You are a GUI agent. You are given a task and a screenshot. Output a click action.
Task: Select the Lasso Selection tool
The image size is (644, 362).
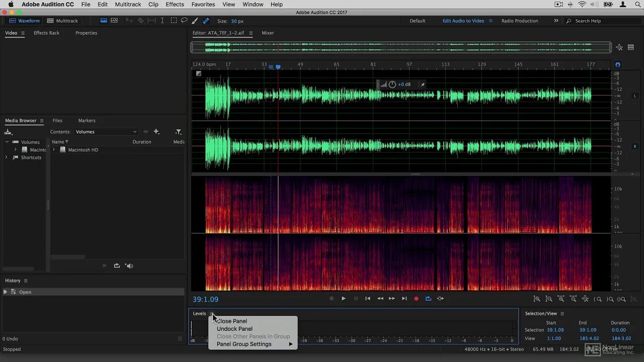[x=184, y=21]
